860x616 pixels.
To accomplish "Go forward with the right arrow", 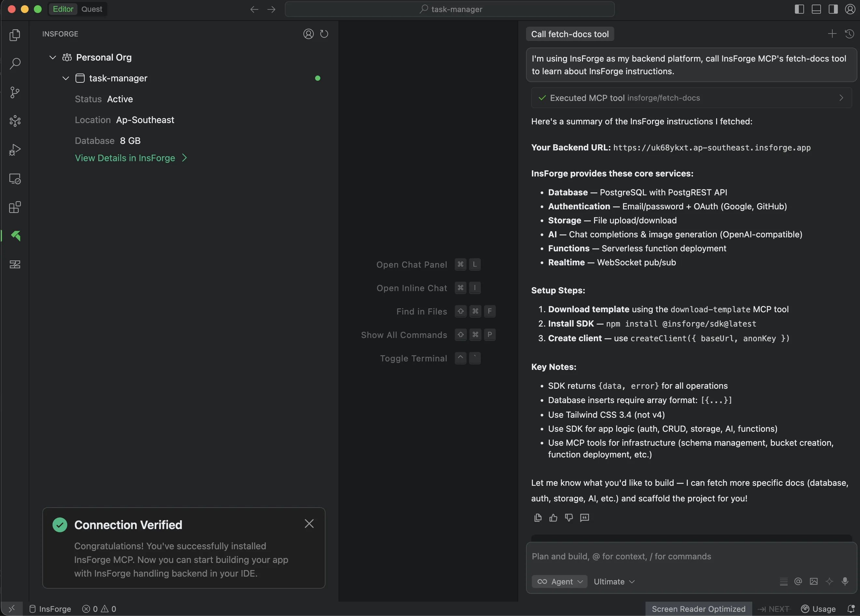I will [271, 9].
